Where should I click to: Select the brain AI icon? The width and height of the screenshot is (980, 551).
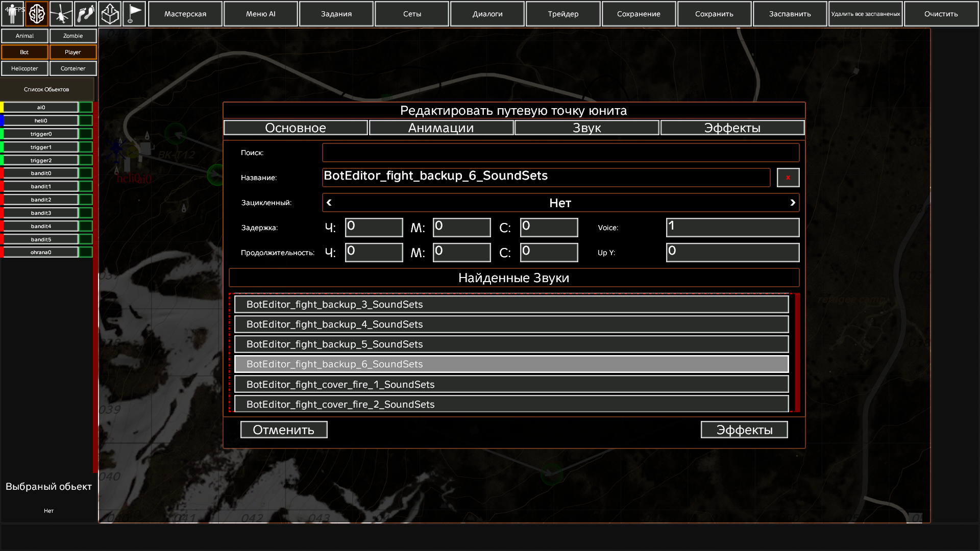(37, 14)
